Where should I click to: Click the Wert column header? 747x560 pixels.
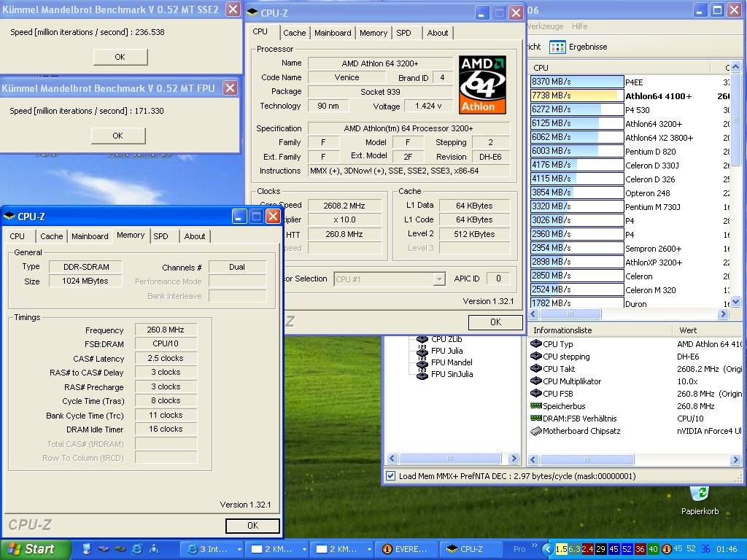tap(708, 330)
